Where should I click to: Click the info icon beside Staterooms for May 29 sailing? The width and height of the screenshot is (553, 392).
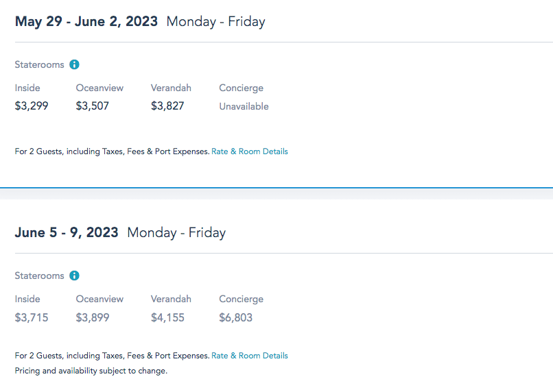(74, 64)
